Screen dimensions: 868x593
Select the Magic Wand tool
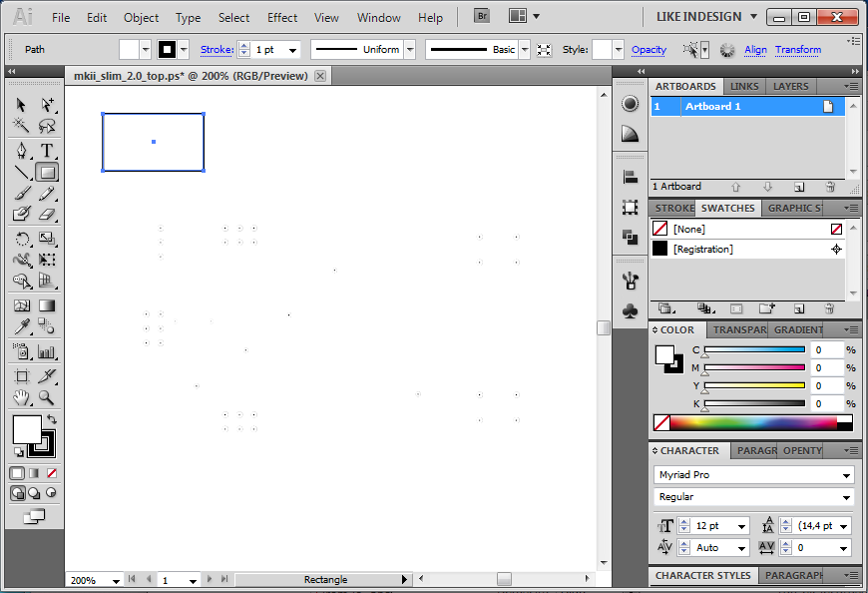(x=21, y=126)
